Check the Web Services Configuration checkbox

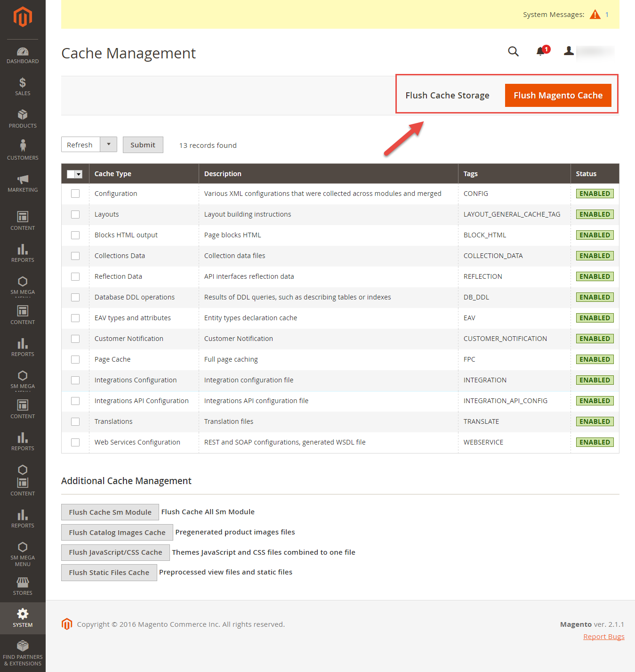pos(75,442)
